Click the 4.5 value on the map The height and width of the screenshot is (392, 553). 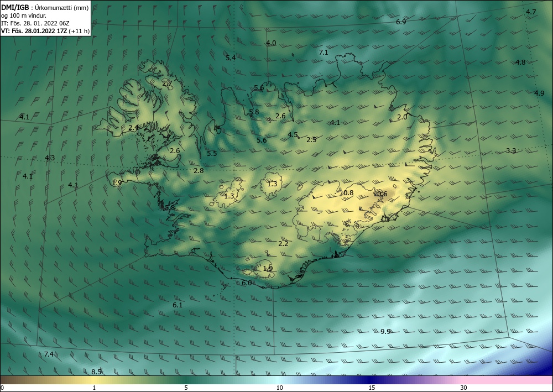(x=293, y=135)
